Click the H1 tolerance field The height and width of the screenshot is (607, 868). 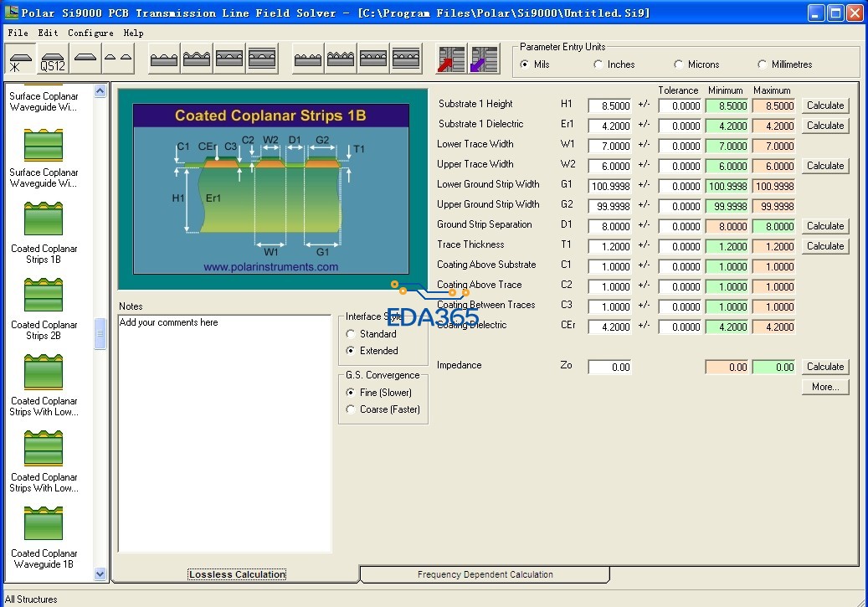click(x=681, y=105)
